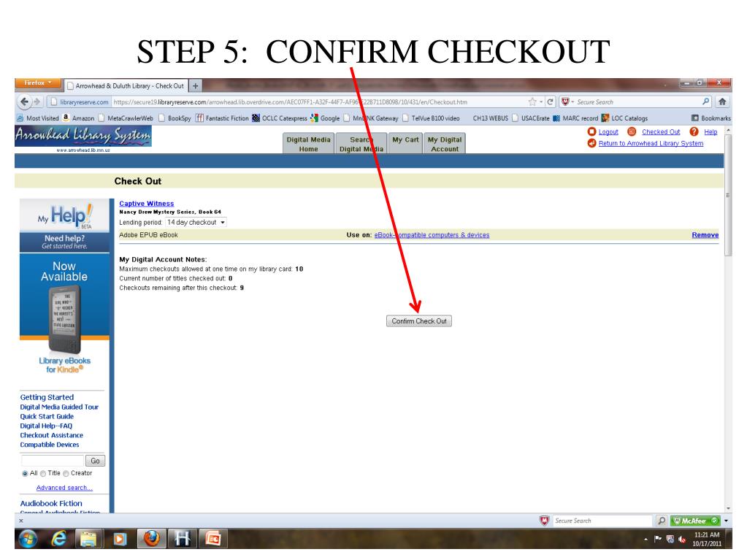Show hidden tray icons arrow
This screenshot has width=747, height=560.
(x=646, y=540)
